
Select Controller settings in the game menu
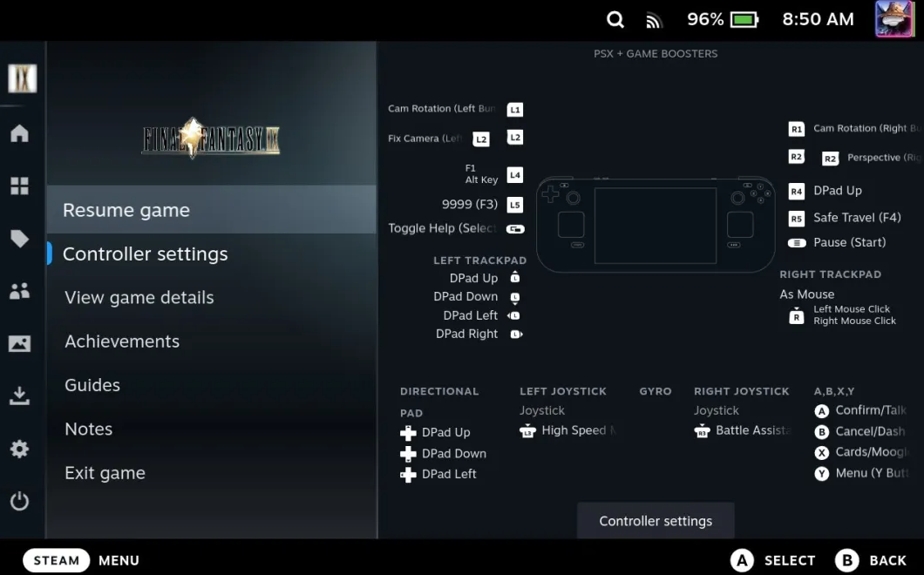click(212, 254)
